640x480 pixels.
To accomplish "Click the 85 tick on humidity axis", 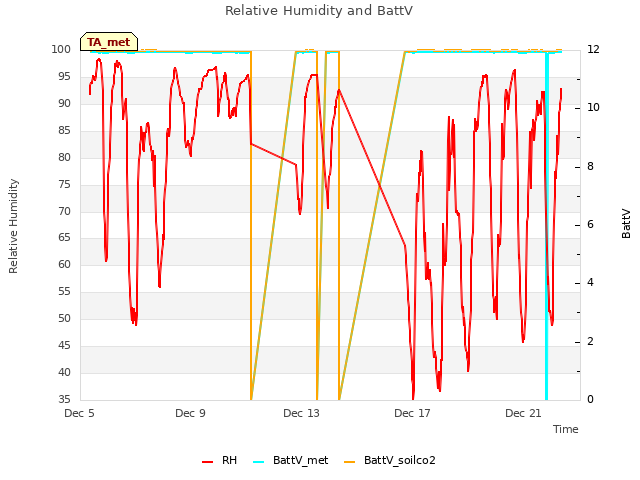I will (x=64, y=131).
